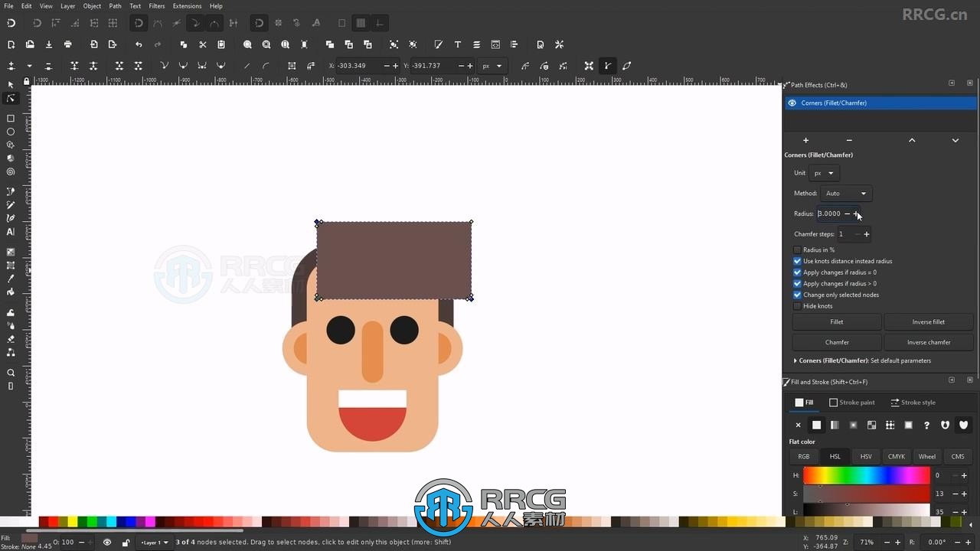Screen dimensions: 980x551
Task: Increase Chamfer steps with plus button
Action: 867,234
